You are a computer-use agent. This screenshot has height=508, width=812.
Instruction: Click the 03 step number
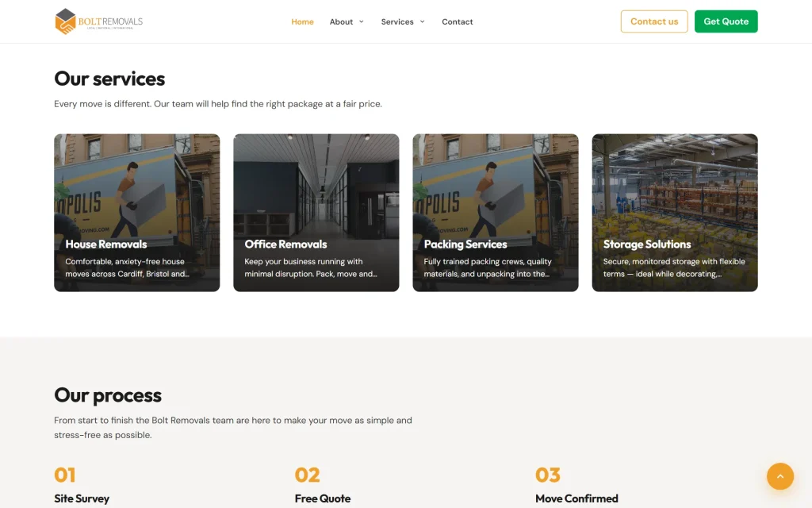point(548,475)
